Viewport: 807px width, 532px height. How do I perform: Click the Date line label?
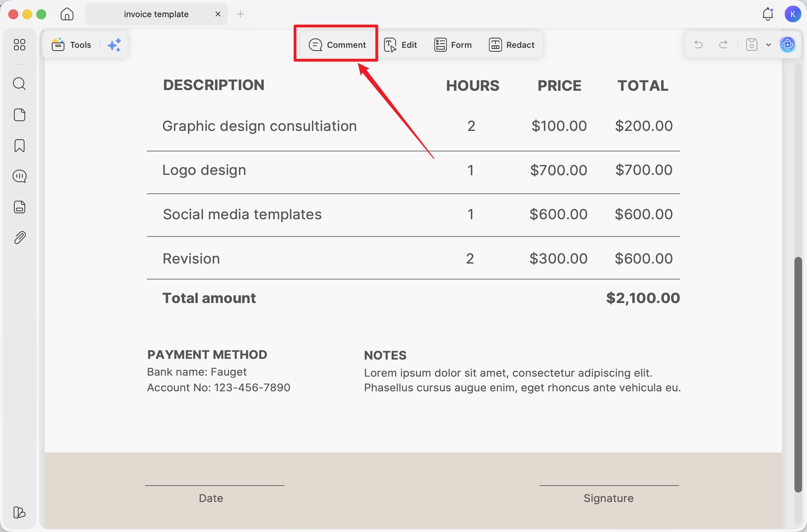tap(211, 498)
